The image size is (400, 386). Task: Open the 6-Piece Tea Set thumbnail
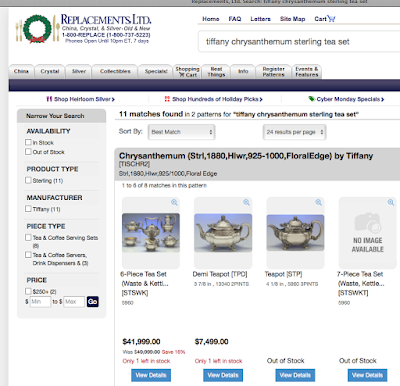[x=151, y=233]
